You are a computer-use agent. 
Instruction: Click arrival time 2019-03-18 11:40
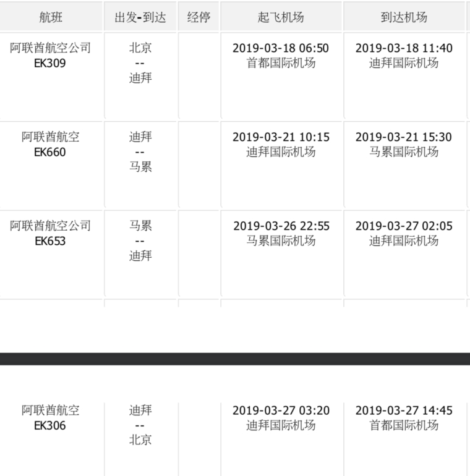404,48
